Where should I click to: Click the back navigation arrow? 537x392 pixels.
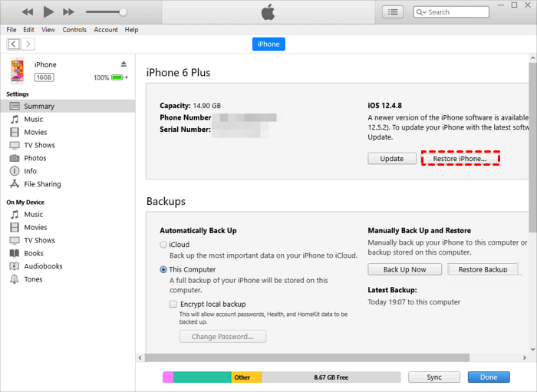14,44
